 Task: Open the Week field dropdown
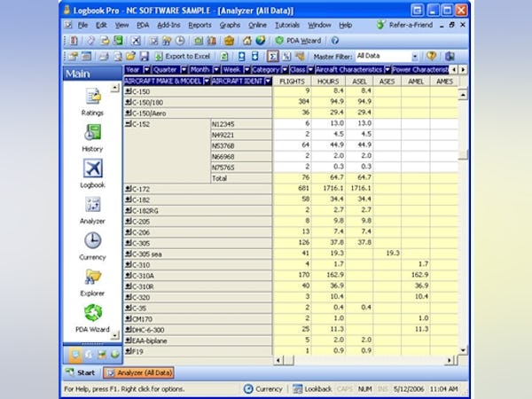click(x=247, y=70)
